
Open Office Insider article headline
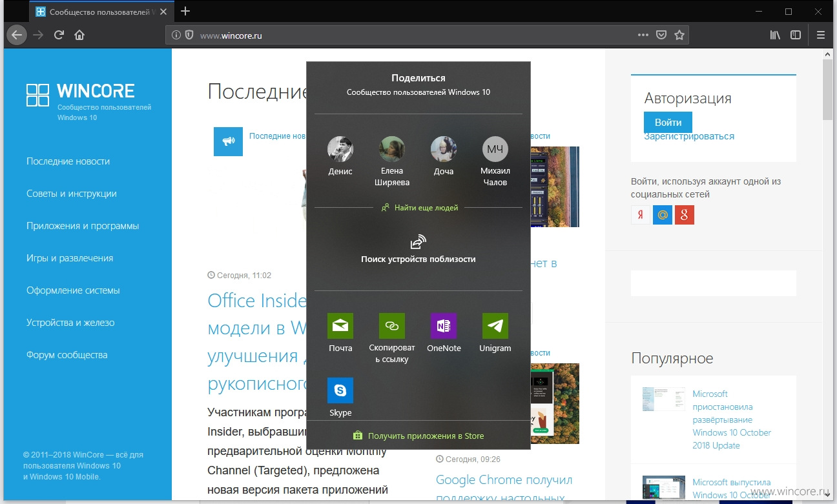tap(256, 342)
